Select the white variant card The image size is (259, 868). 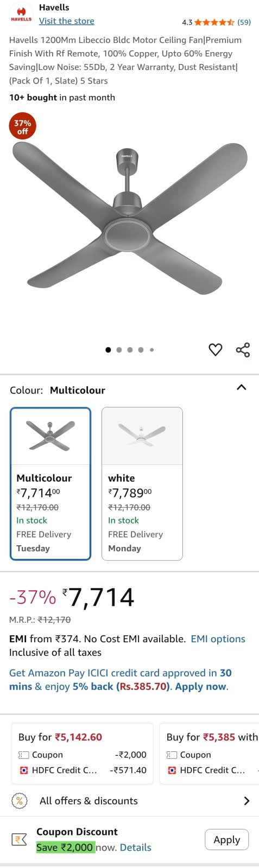(x=142, y=484)
